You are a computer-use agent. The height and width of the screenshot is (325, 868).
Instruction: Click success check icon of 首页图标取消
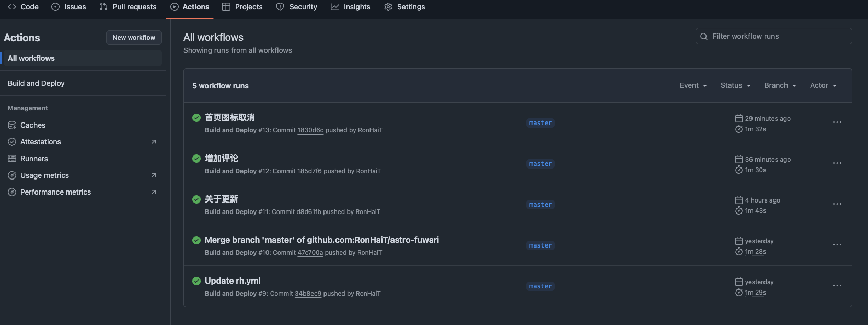[196, 118]
